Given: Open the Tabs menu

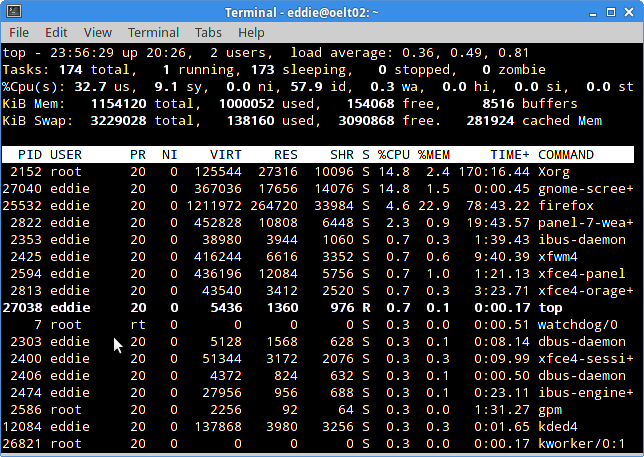Looking at the screenshot, I should coord(208,32).
